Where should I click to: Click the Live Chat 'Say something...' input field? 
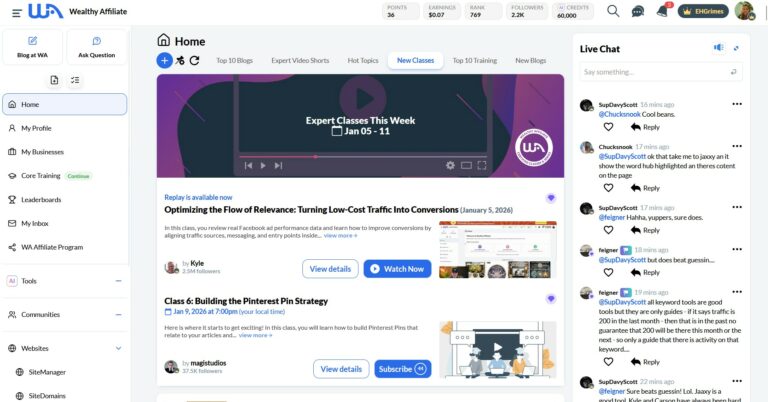tap(655, 72)
